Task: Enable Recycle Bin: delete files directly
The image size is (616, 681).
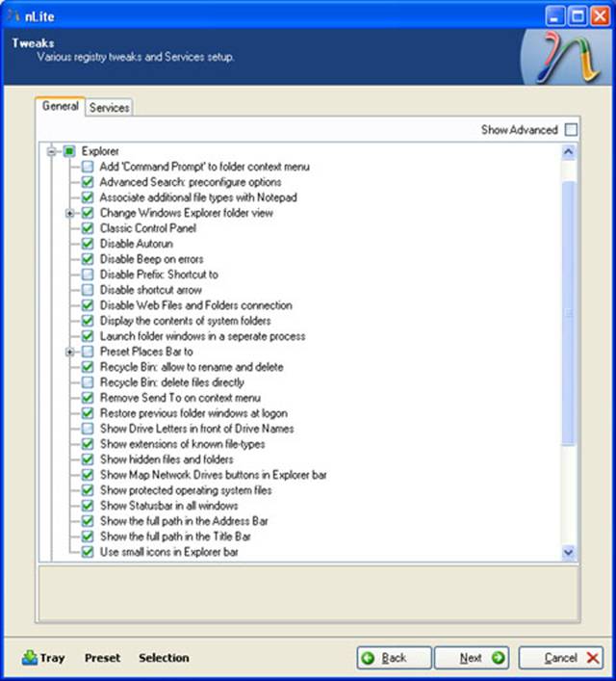Action: coord(88,382)
